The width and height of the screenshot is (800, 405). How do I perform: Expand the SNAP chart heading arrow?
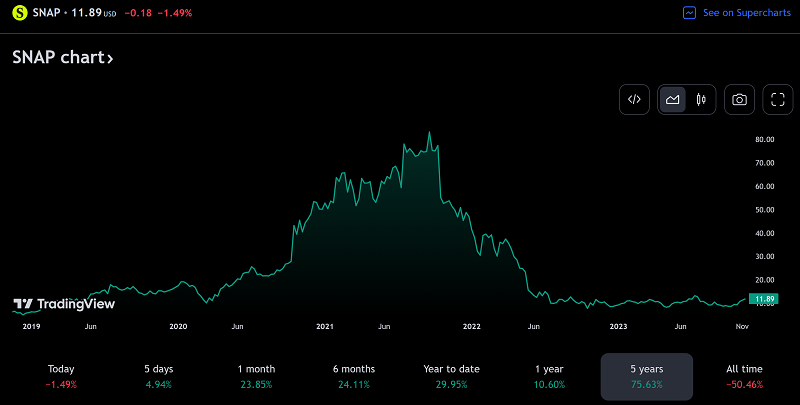click(x=110, y=59)
